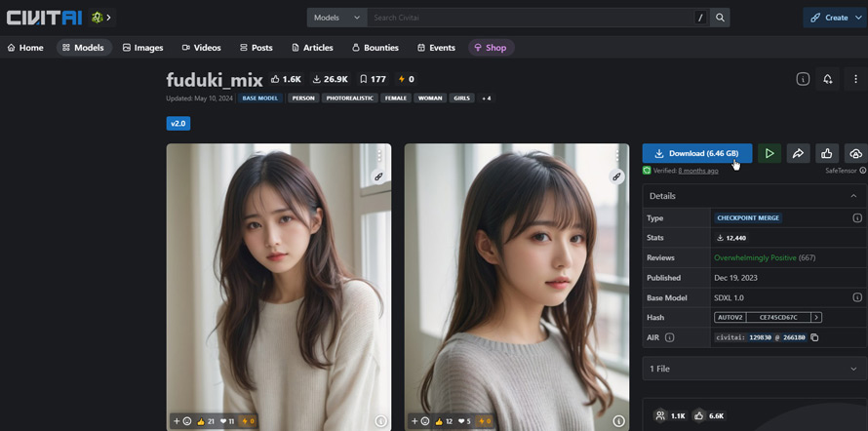The height and width of the screenshot is (431, 868).
Task: Like the model with the thumbs-up button
Action: [x=827, y=153]
